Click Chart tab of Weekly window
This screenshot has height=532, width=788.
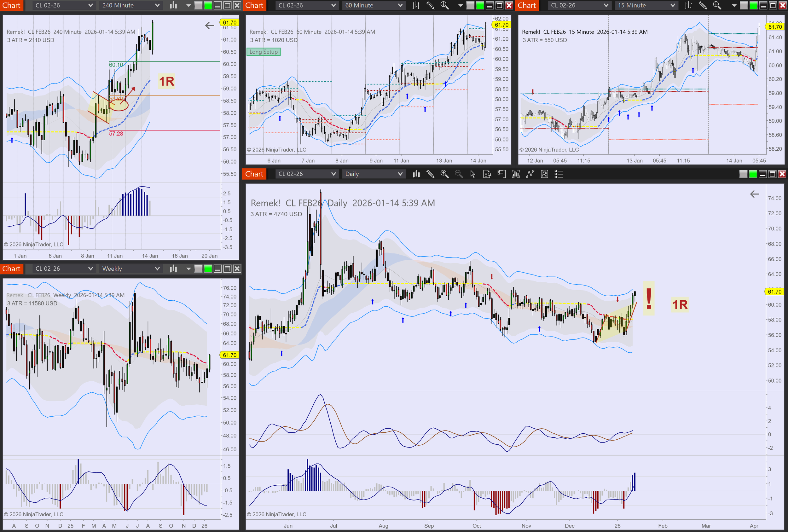point(12,269)
